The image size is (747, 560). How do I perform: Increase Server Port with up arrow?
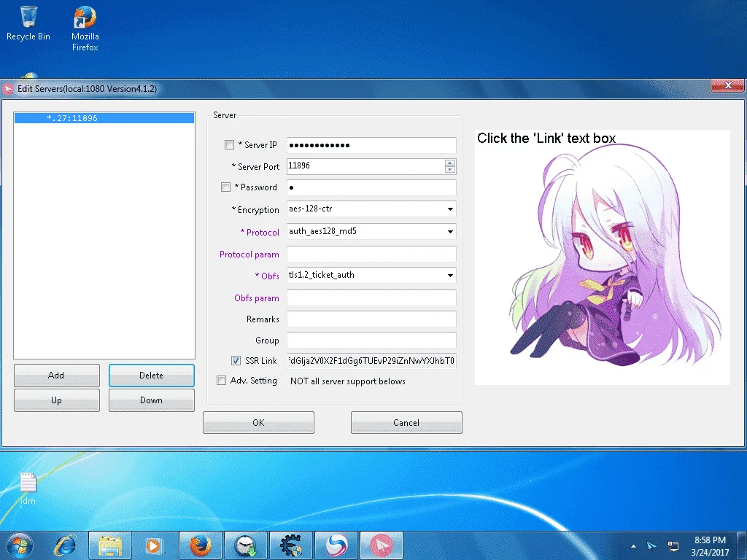449,163
